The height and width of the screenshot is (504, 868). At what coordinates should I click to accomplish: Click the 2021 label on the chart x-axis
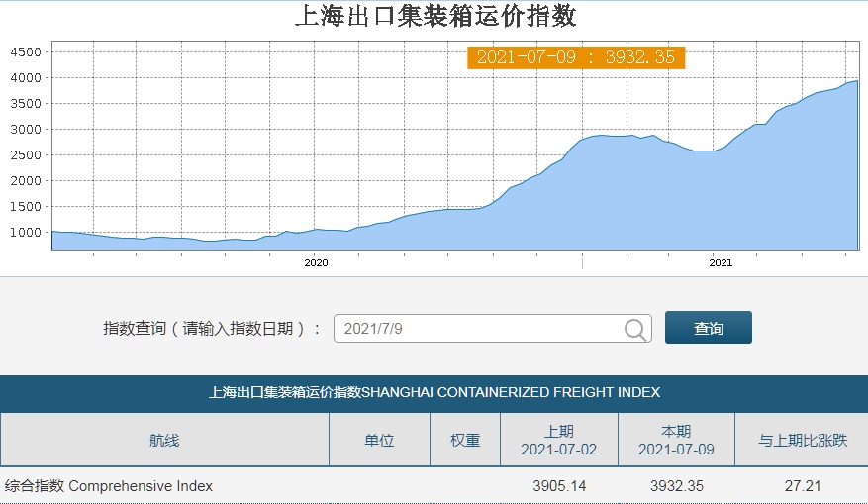click(x=720, y=262)
